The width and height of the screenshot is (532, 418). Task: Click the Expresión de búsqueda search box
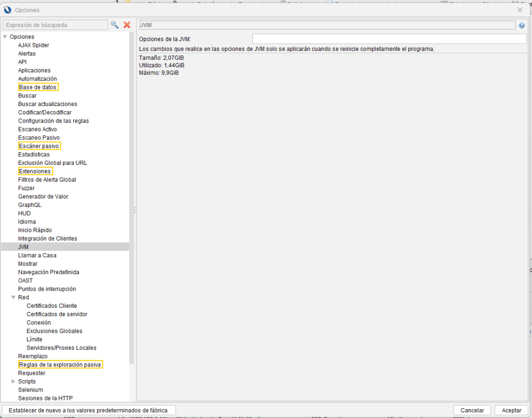tap(55, 25)
